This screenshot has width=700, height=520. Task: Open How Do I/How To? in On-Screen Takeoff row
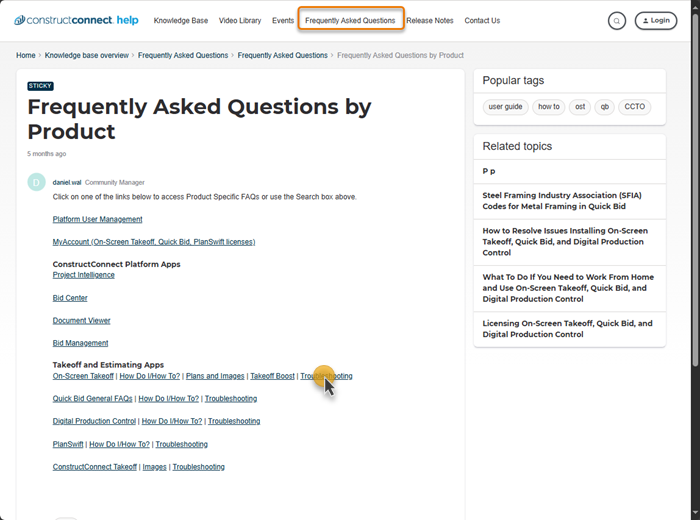point(150,376)
